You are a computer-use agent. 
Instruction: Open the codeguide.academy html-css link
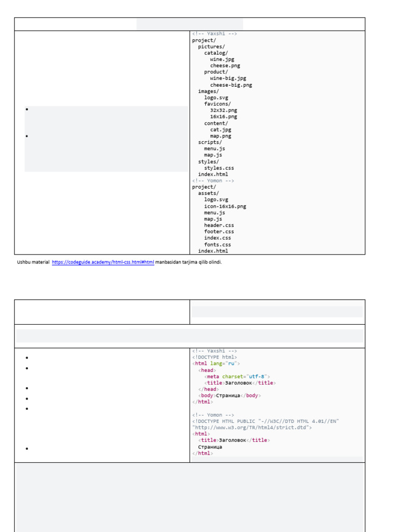point(103,262)
